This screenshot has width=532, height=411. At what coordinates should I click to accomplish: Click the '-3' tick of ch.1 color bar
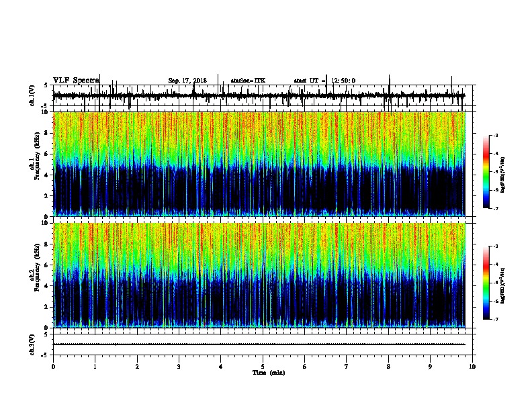tap(496, 135)
